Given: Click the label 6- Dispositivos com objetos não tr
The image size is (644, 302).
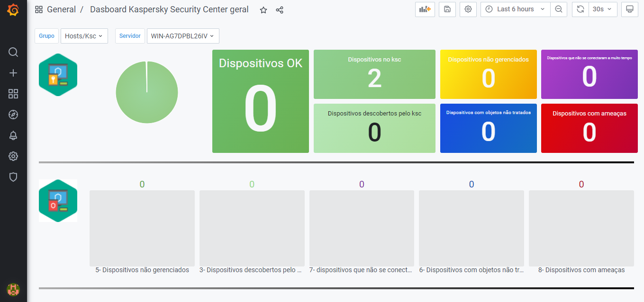Looking at the screenshot, I should [472, 270].
